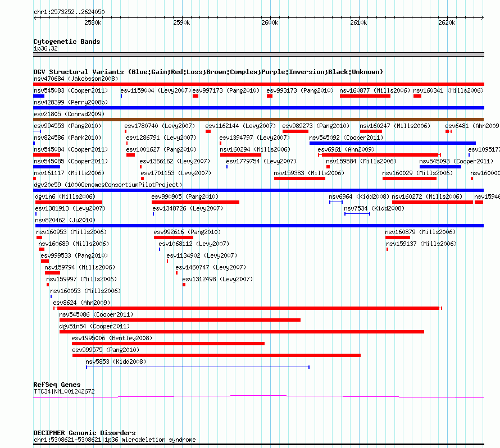500x448 pixels.
Task: Click the nsv545093 (Cooper2011) label
Action: pos(456,161)
